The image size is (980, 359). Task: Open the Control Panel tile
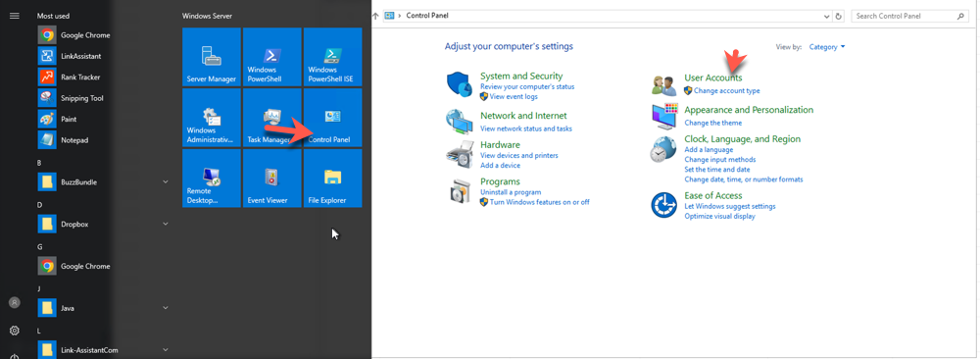[x=332, y=118]
